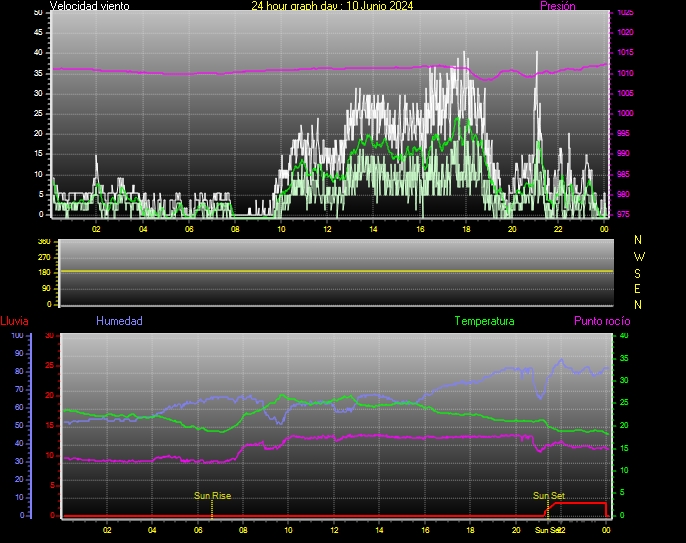The height and width of the screenshot is (543, 686).
Task: Click the 360 wind direction axis value
Action: 42,242
